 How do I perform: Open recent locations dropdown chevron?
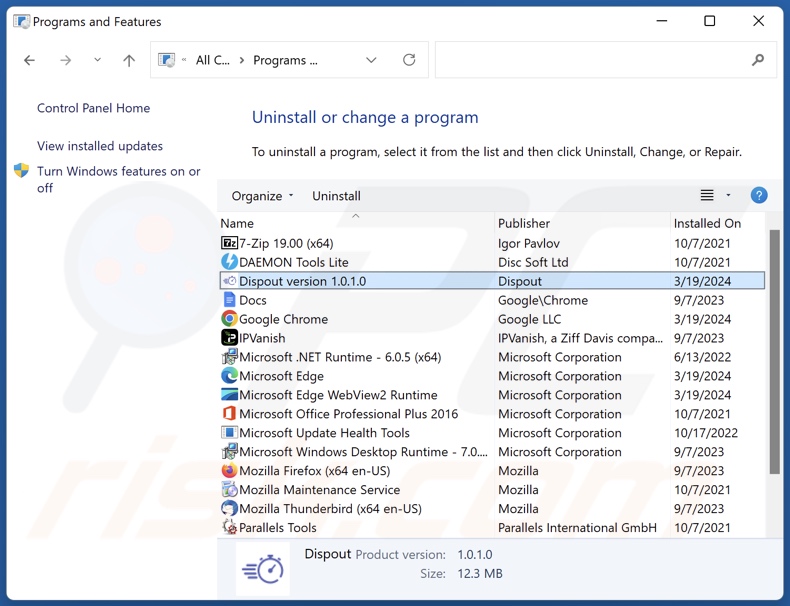pyautogui.click(x=97, y=60)
